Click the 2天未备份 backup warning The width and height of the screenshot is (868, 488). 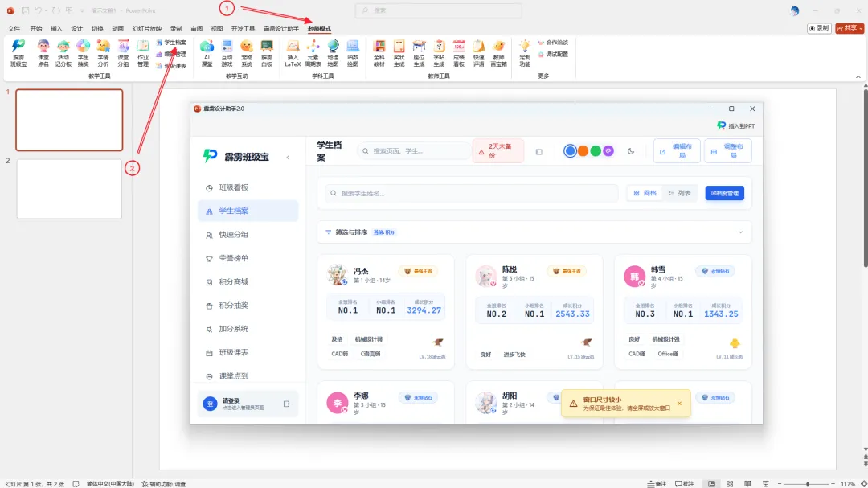497,150
